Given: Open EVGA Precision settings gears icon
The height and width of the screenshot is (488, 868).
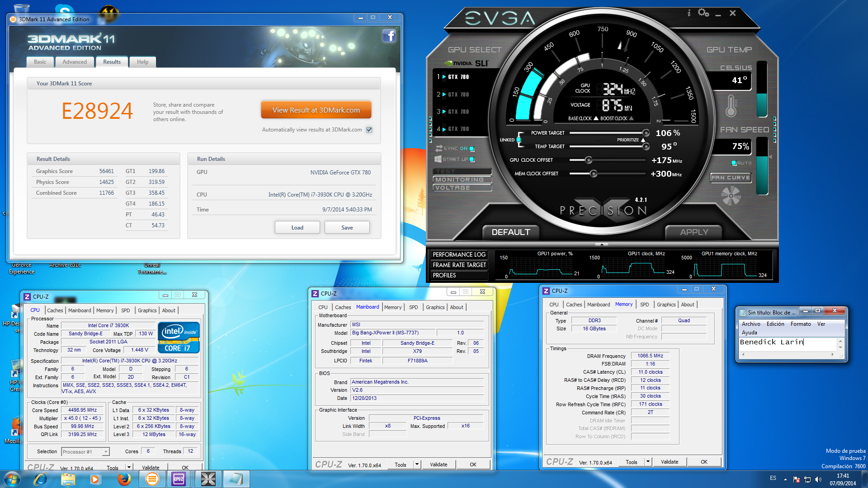Looking at the screenshot, I should click(x=703, y=13).
